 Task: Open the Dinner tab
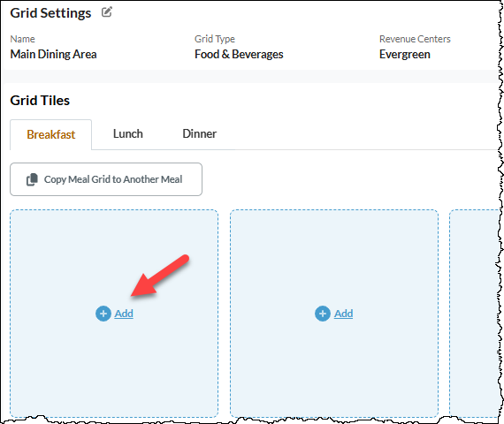point(200,134)
